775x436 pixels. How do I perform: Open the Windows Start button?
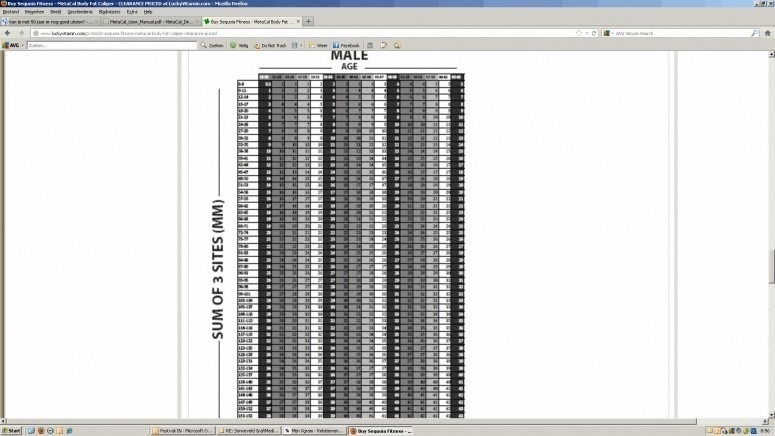(14, 430)
